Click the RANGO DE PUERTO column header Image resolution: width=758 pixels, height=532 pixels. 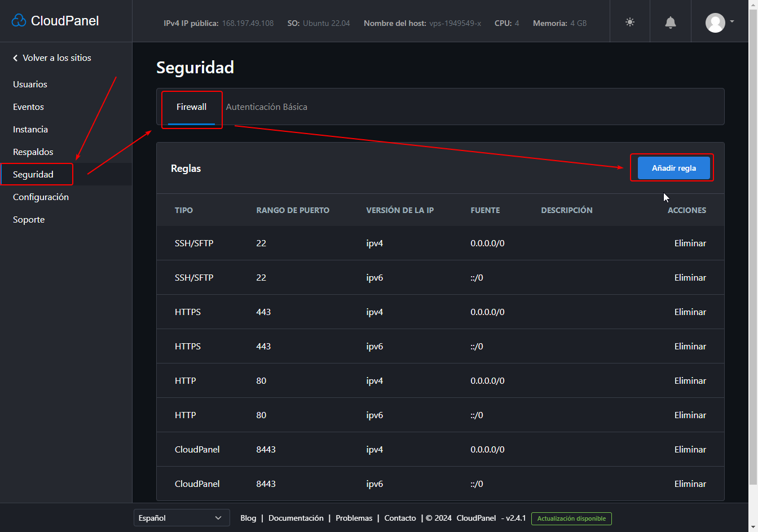click(x=293, y=210)
